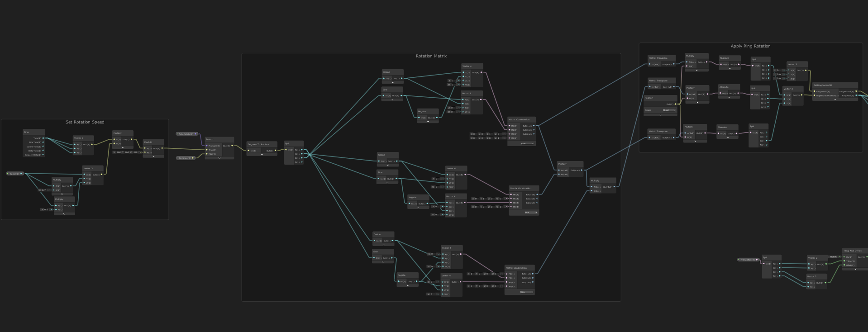Click the 0.5 value field beside Multiply
Image resolution: width=868 pixels, height=332 pixels.
[x=45, y=209]
